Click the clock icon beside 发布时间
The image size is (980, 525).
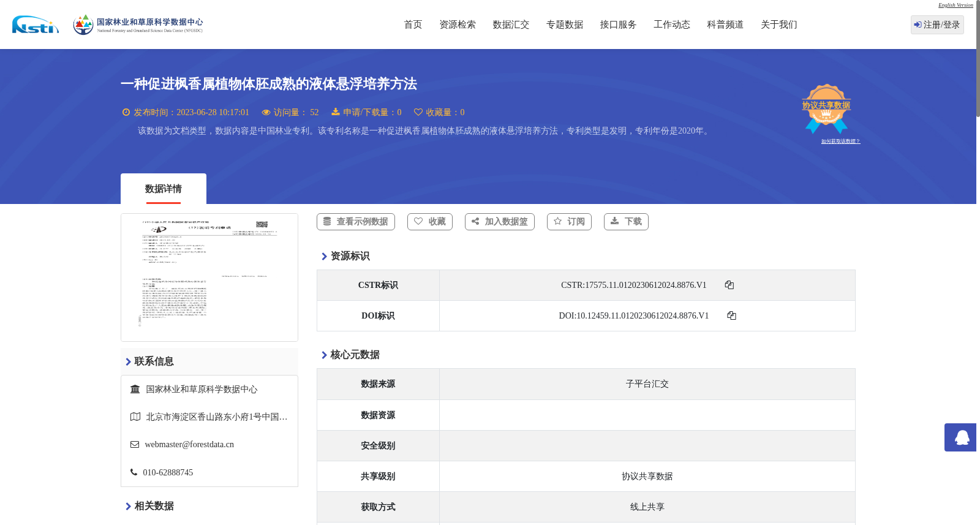tap(126, 112)
